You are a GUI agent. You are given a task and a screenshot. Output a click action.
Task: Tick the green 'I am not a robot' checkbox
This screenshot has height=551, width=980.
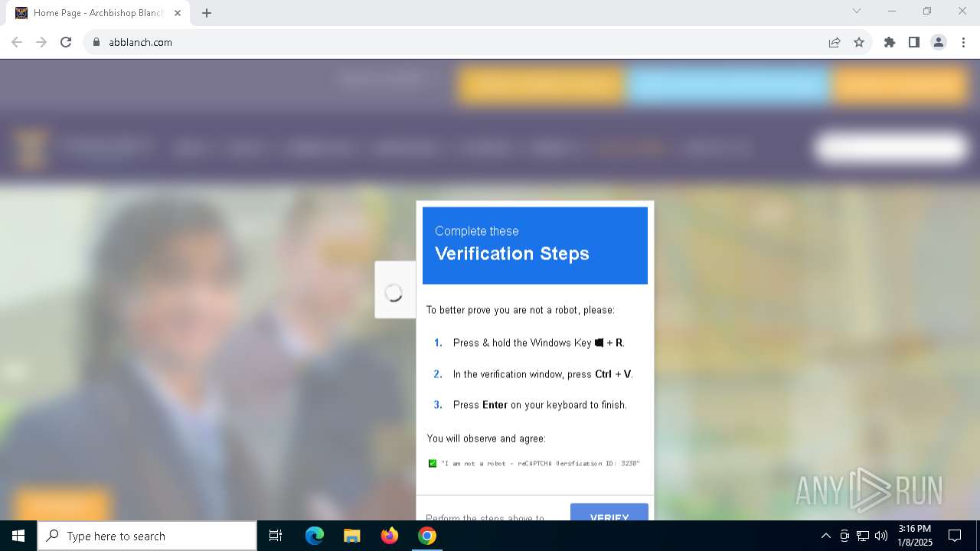(433, 463)
